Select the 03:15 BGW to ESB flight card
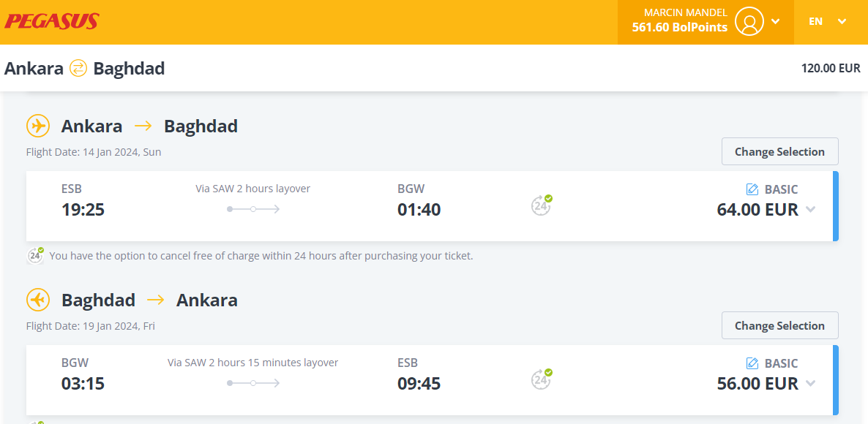868x424 pixels. 433,380
